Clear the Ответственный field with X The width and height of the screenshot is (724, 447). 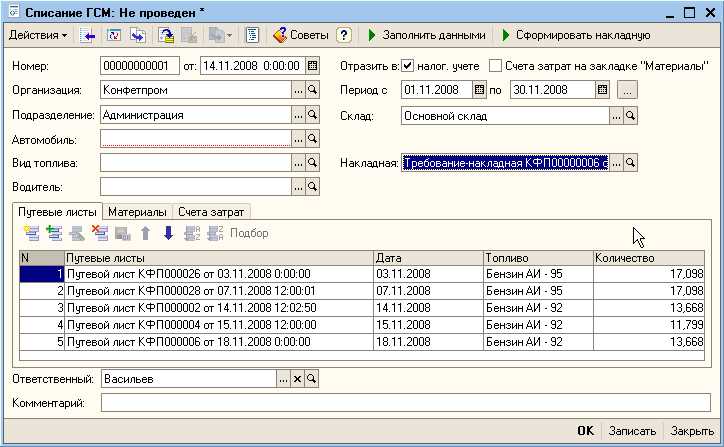coord(297,379)
